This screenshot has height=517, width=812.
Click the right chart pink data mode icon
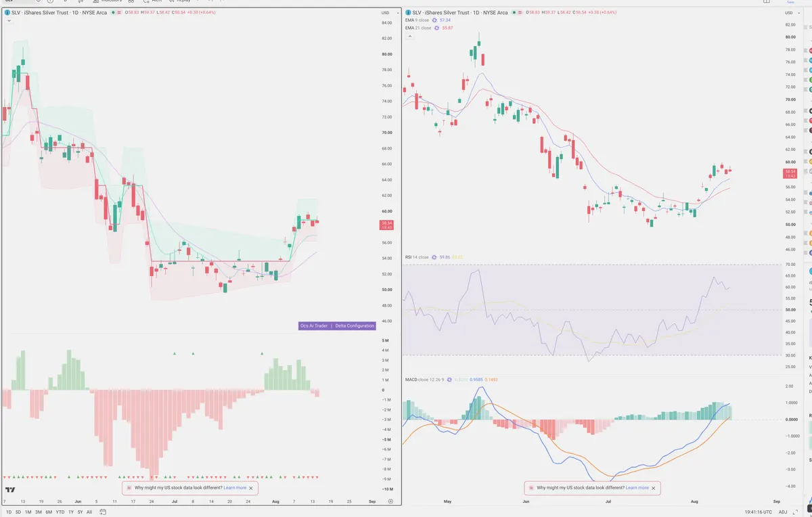[x=520, y=12]
